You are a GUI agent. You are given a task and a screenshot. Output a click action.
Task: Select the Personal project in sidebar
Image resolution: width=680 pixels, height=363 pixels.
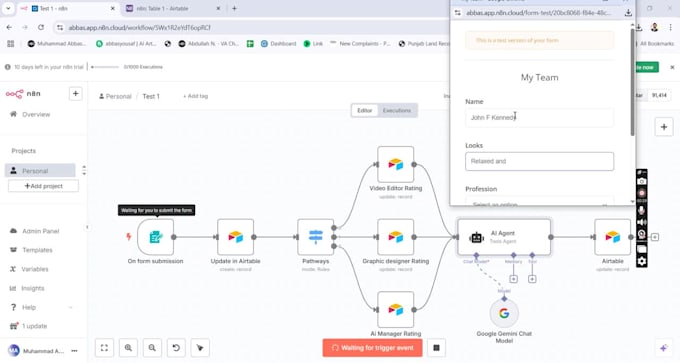click(x=40, y=170)
